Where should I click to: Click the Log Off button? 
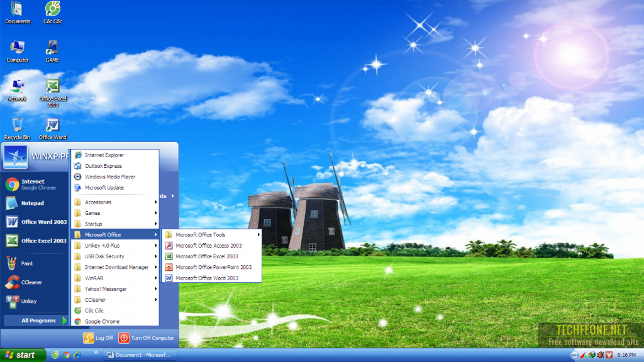(98, 338)
